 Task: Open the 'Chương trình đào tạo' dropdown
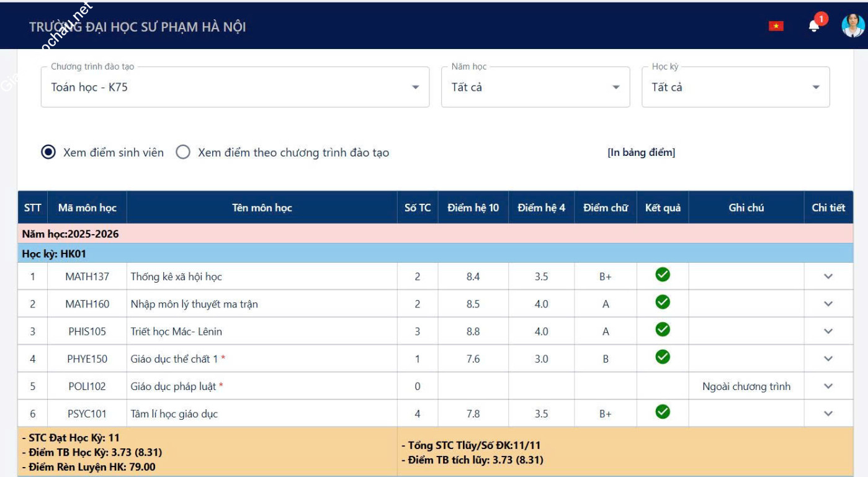[235, 88]
